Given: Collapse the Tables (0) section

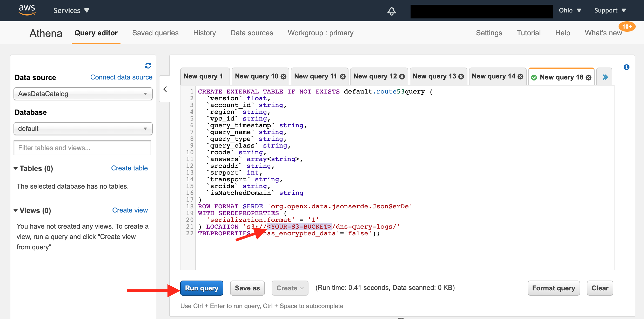Looking at the screenshot, I should 16,168.
